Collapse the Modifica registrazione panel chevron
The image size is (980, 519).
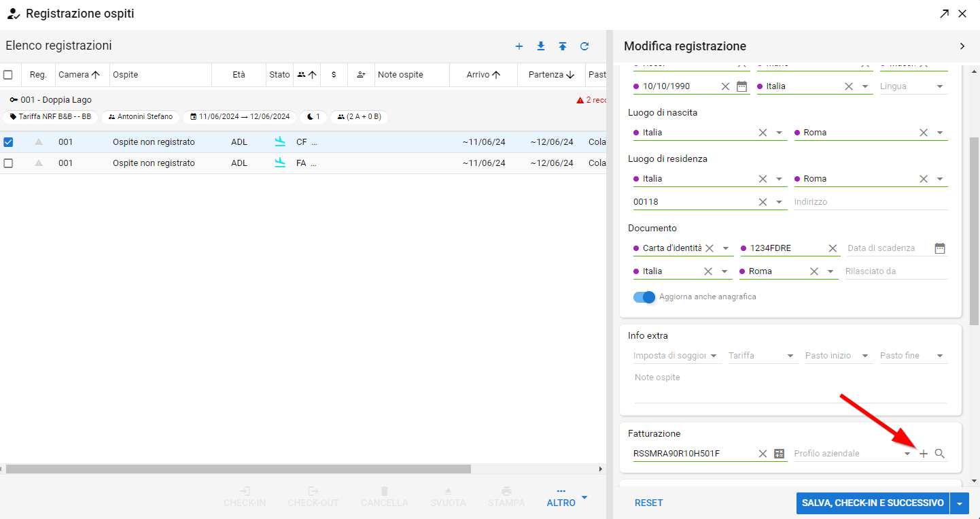pyautogui.click(x=962, y=46)
